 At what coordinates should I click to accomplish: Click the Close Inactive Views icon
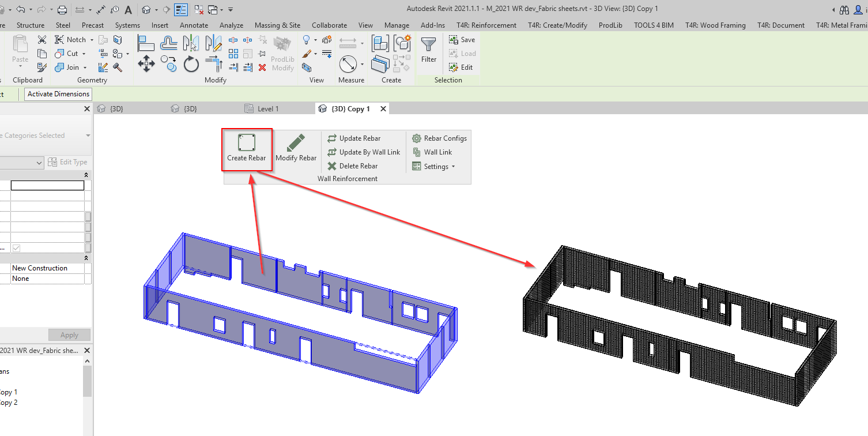(x=198, y=10)
